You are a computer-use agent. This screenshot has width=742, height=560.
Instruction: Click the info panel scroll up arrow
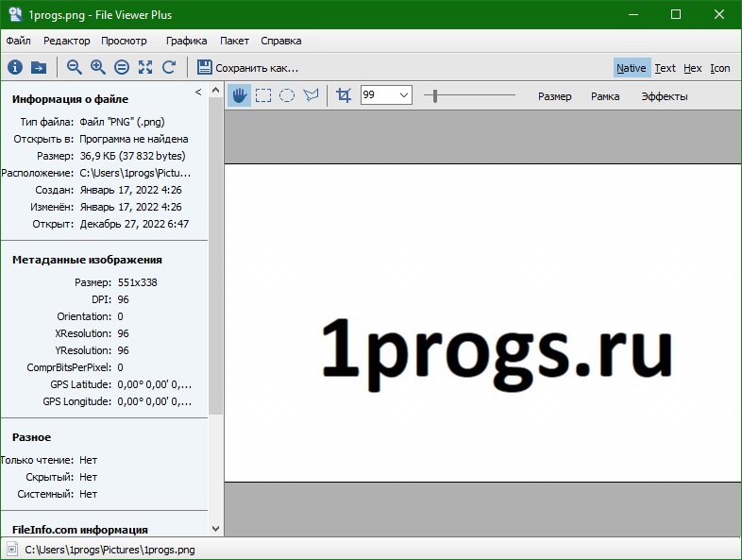[216, 90]
